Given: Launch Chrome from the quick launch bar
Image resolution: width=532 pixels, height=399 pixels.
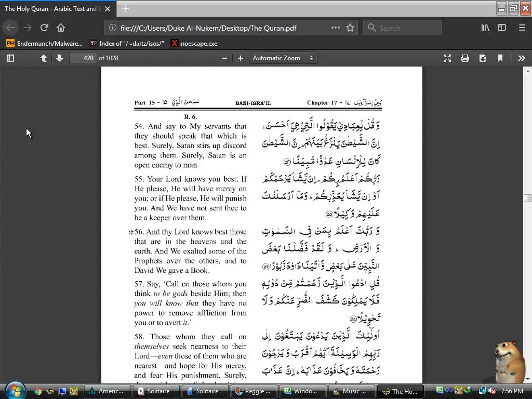Looking at the screenshot, I should pyautogui.click(x=37, y=391).
